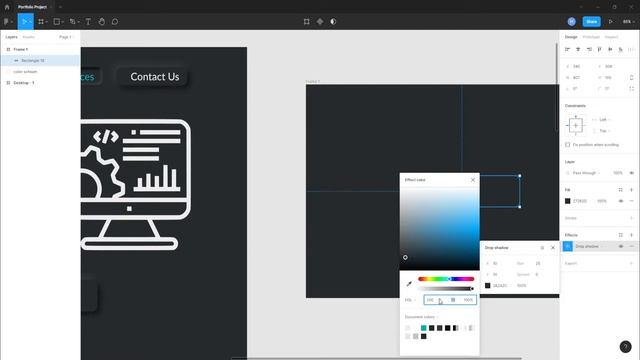Toggle independent corners icon
640x360 pixels.
point(631,89)
